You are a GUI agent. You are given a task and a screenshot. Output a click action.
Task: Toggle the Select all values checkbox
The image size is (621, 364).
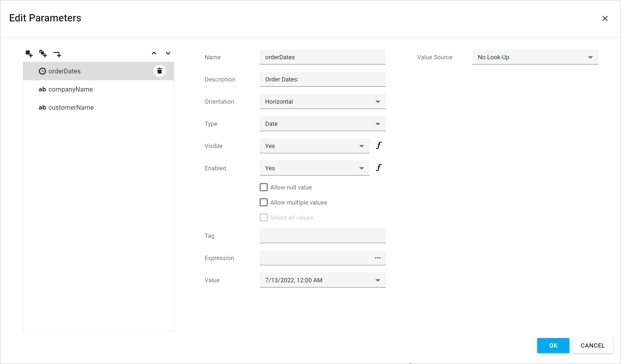pyautogui.click(x=264, y=217)
